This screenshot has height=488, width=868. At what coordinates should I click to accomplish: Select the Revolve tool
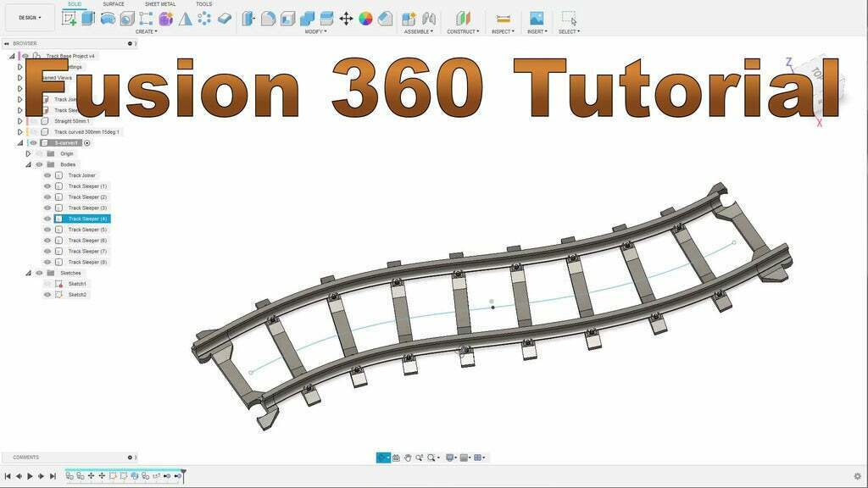(x=108, y=19)
